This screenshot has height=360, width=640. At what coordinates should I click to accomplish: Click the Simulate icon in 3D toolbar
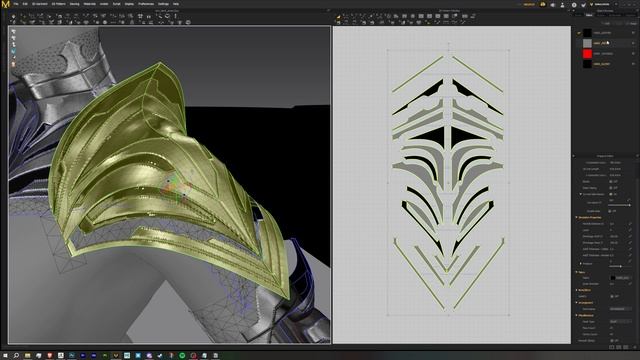13,17
